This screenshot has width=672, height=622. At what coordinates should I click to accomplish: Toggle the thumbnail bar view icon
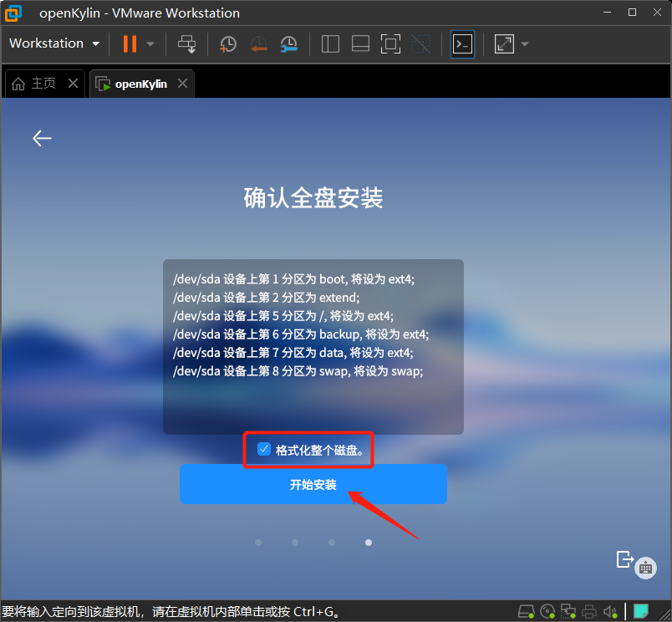point(360,43)
